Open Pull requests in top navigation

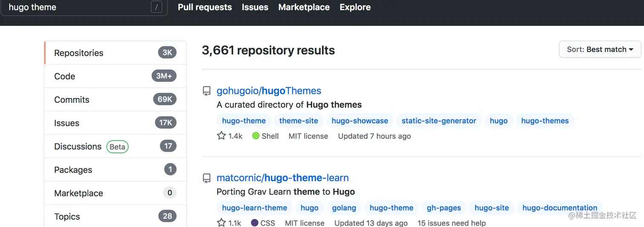[x=205, y=7]
